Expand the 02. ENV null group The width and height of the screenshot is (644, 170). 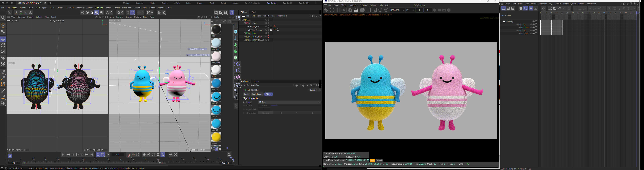click(245, 33)
